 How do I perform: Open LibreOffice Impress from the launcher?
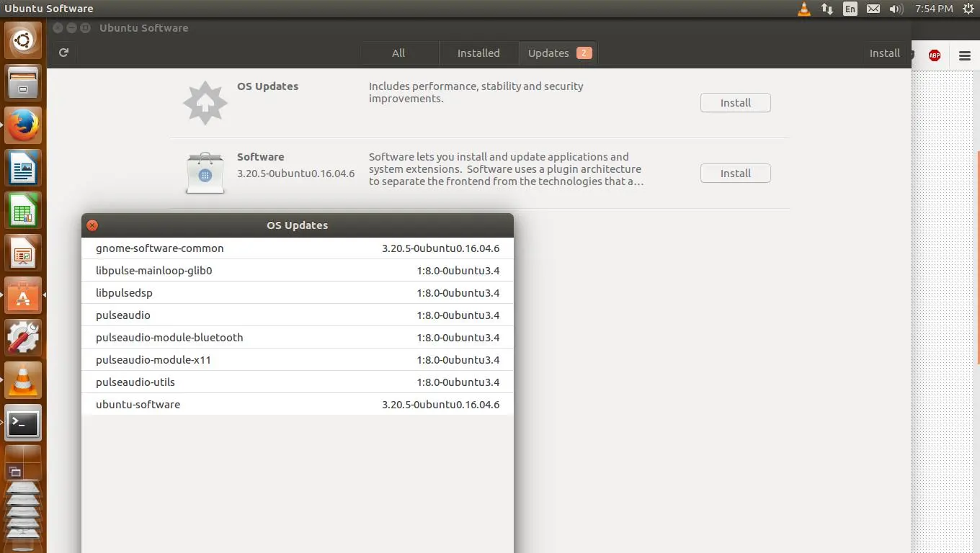point(24,253)
